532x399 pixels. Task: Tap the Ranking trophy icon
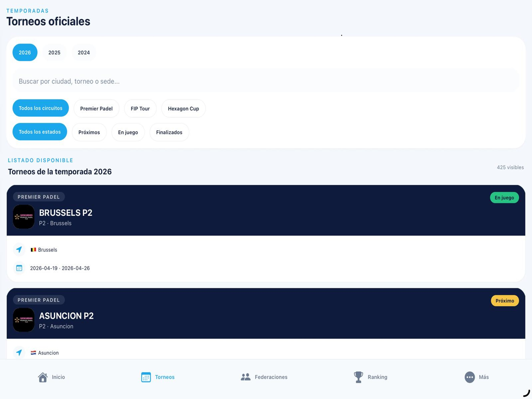(358, 377)
